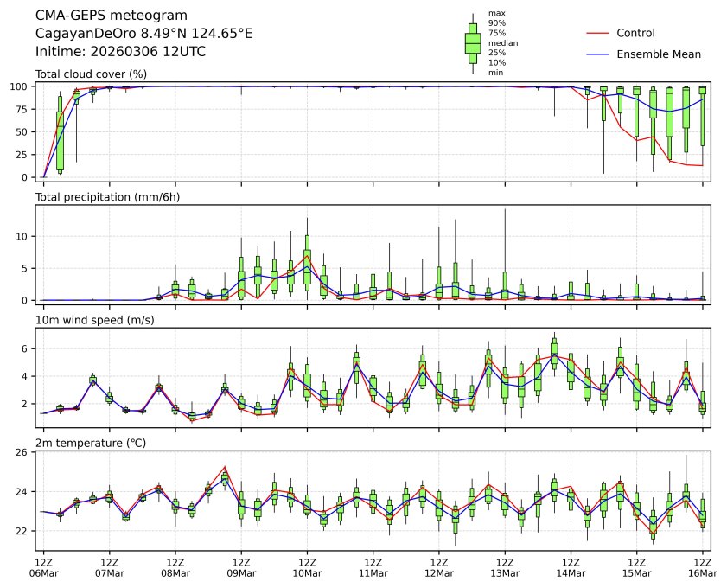Screen dimensions: 727x588
Task: Click the "max" label in box legend
Action: pyautogui.click(x=495, y=14)
